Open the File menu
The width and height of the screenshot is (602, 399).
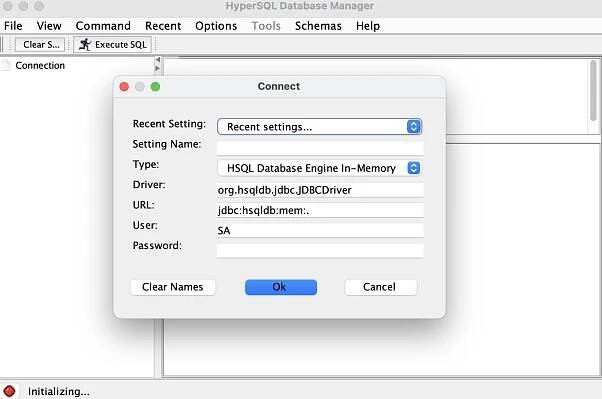click(x=13, y=26)
